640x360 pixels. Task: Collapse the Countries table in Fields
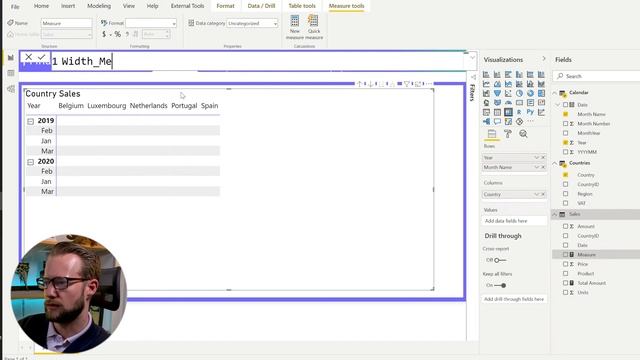(555, 163)
